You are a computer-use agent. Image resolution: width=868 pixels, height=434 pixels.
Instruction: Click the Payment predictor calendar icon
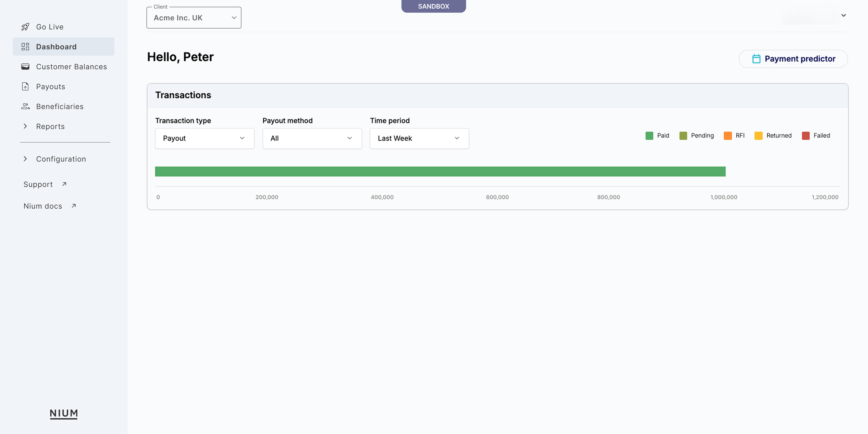[x=756, y=59]
